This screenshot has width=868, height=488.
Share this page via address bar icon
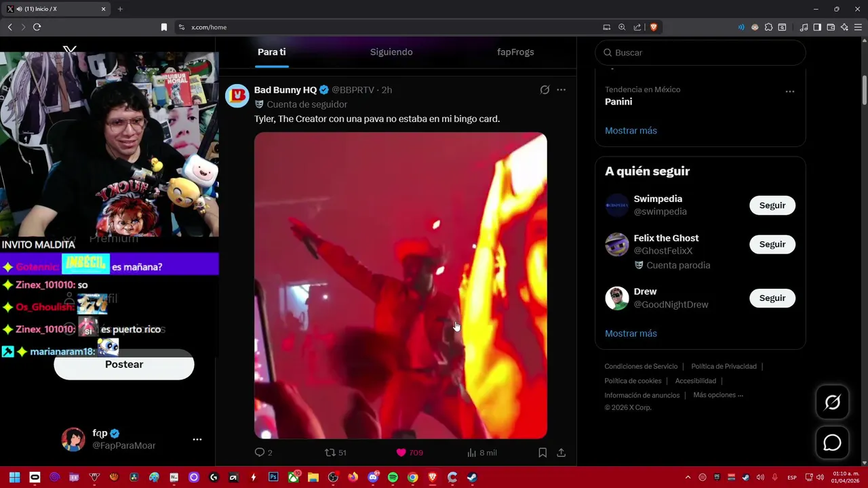tap(637, 27)
